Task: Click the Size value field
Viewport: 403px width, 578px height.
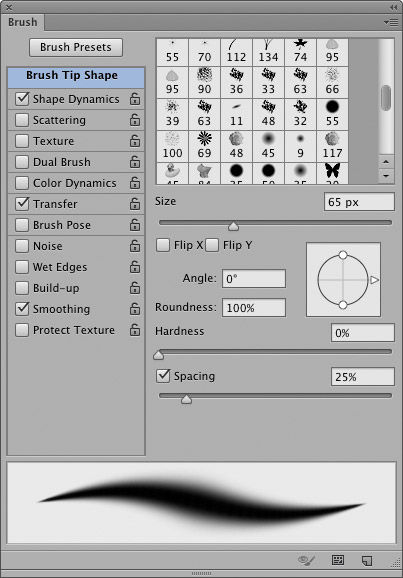Action: [359, 202]
